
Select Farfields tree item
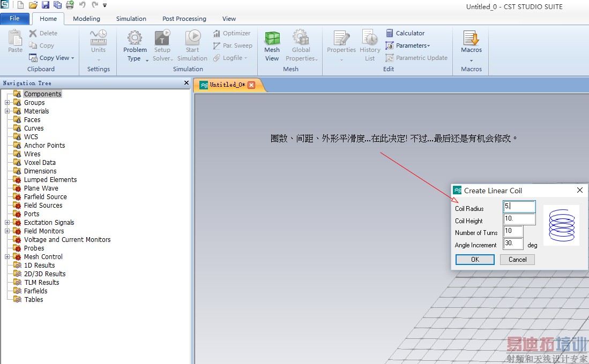point(36,291)
